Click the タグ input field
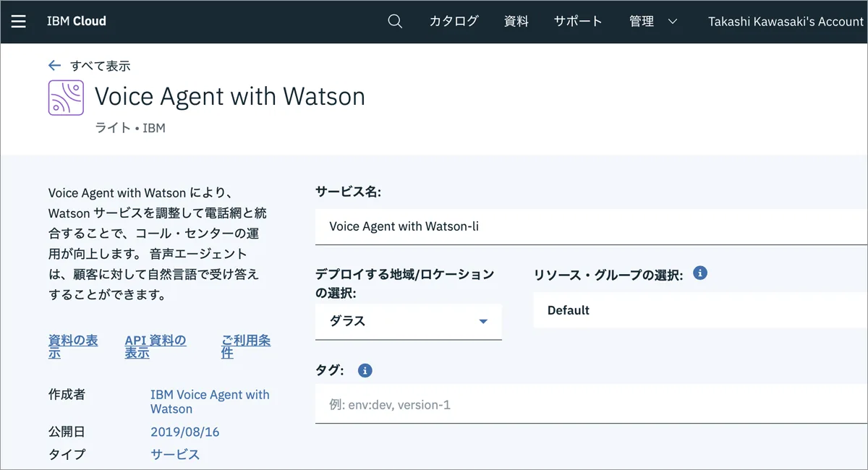The image size is (868, 470). pos(591,404)
